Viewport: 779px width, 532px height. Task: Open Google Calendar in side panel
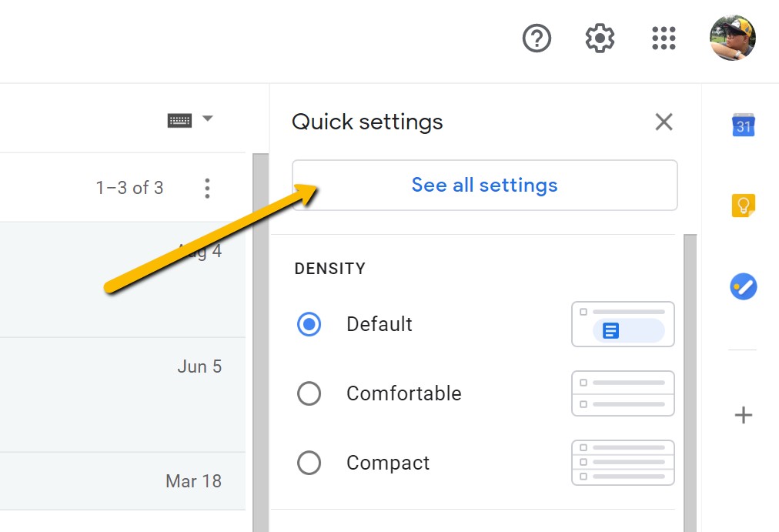pyautogui.click(x=744, y=125)
